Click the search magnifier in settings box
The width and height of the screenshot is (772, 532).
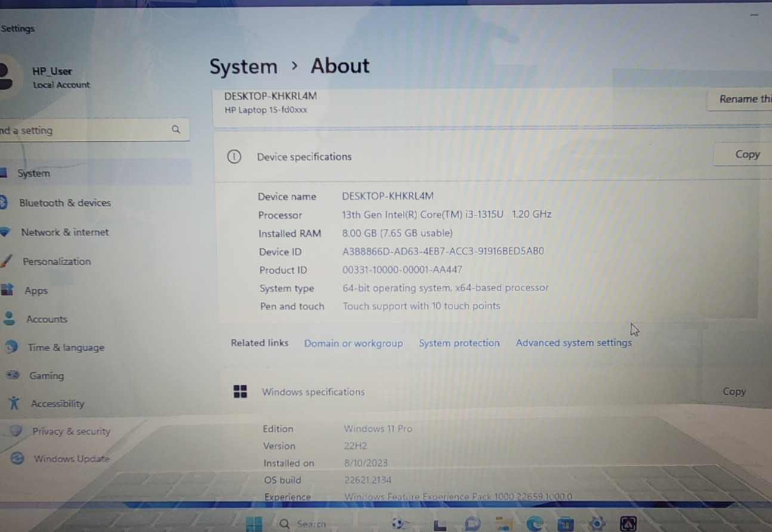tap(176, 129)
